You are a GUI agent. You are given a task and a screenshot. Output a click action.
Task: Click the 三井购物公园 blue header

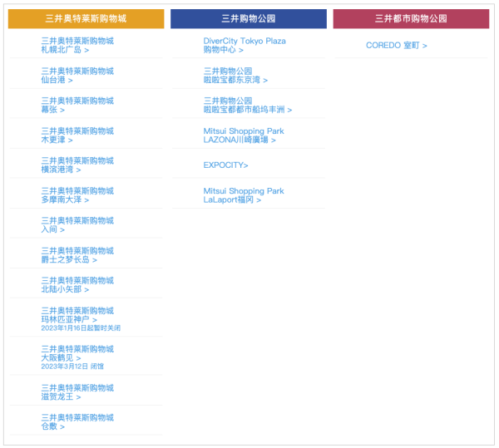(x=249, y=19)
